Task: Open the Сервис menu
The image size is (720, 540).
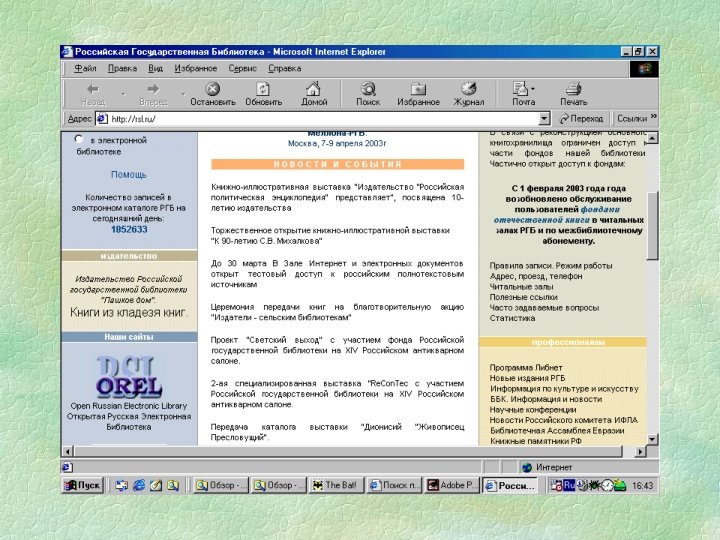Action: tap(242, 68)
